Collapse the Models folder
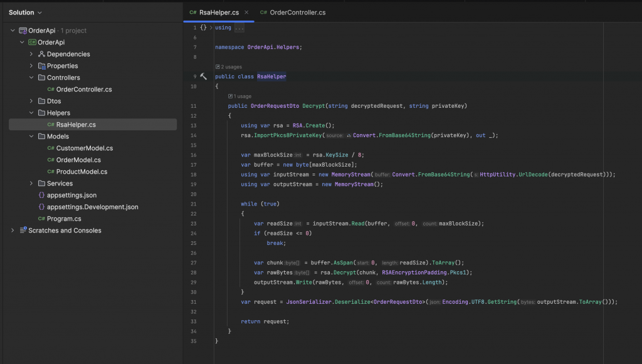 tap(31, 137)
